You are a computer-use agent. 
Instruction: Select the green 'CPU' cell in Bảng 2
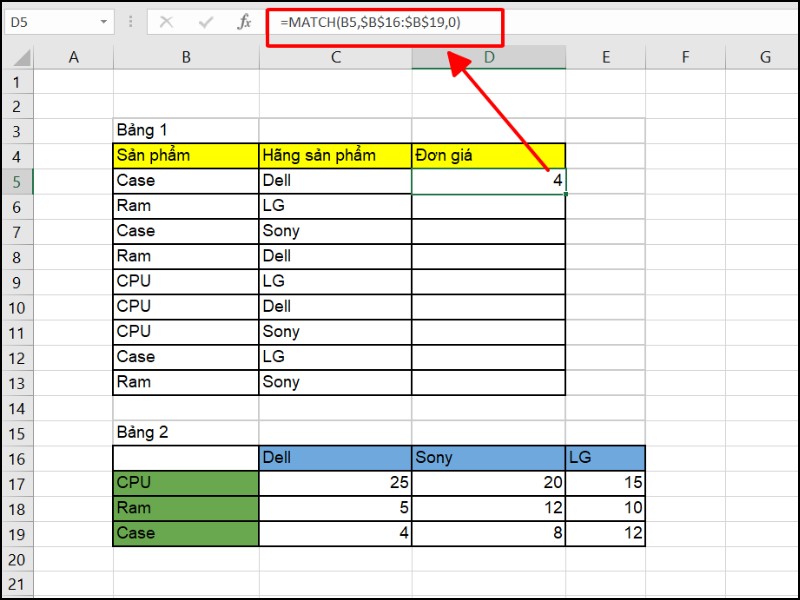pos(186,483)
